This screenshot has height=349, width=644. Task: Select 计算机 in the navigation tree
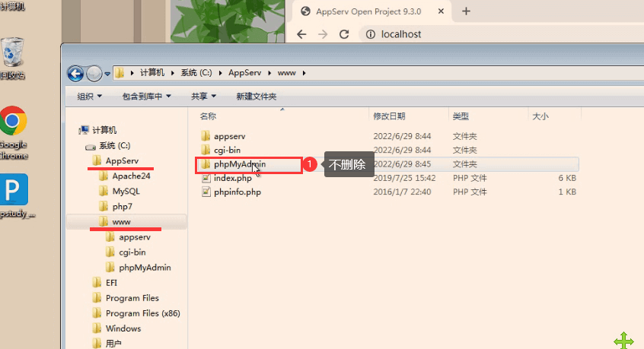tap(104, 130)
